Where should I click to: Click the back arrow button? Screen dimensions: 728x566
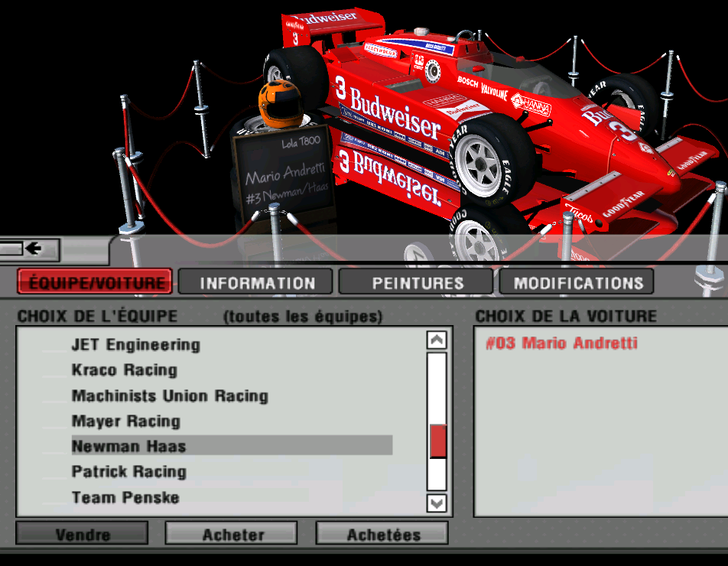pos(29,249)
